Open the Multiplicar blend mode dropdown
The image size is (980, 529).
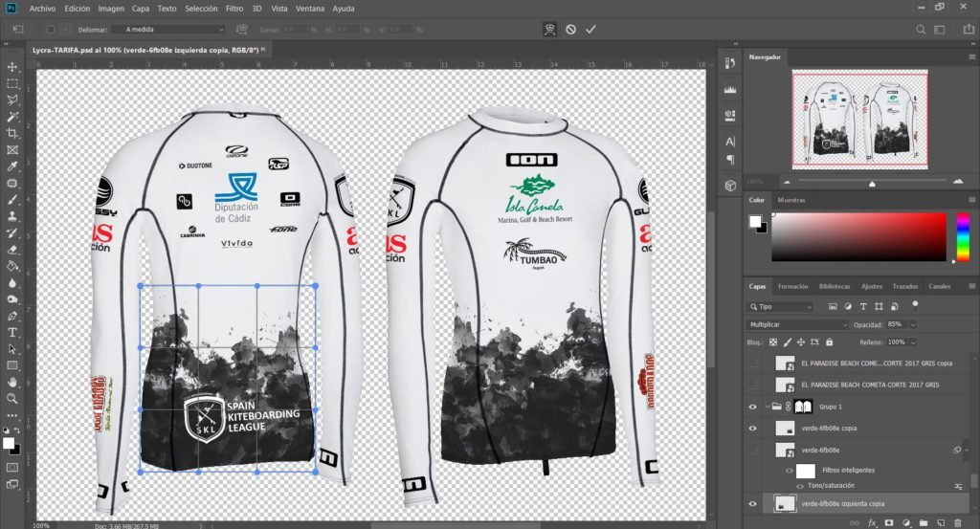coord(797,325)
